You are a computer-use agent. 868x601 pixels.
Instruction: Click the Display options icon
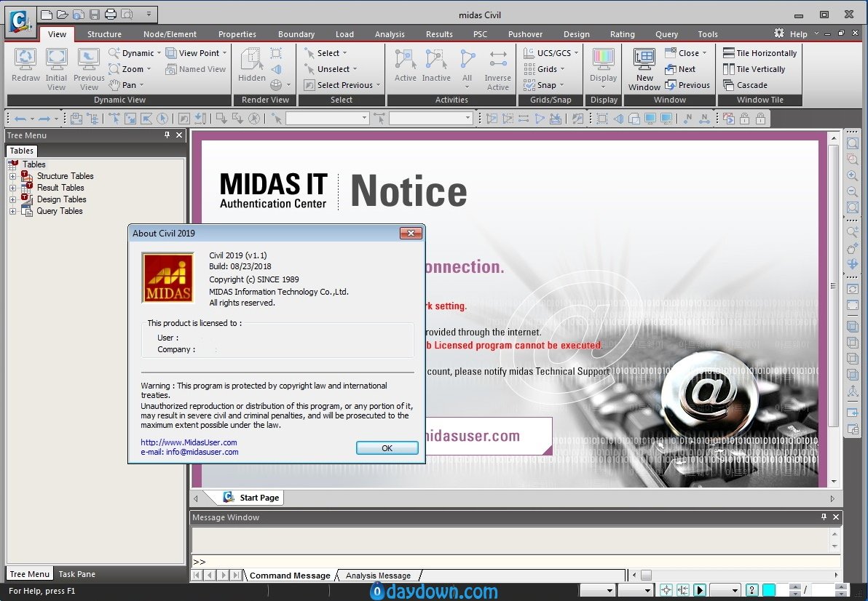(x=603, y=59)
